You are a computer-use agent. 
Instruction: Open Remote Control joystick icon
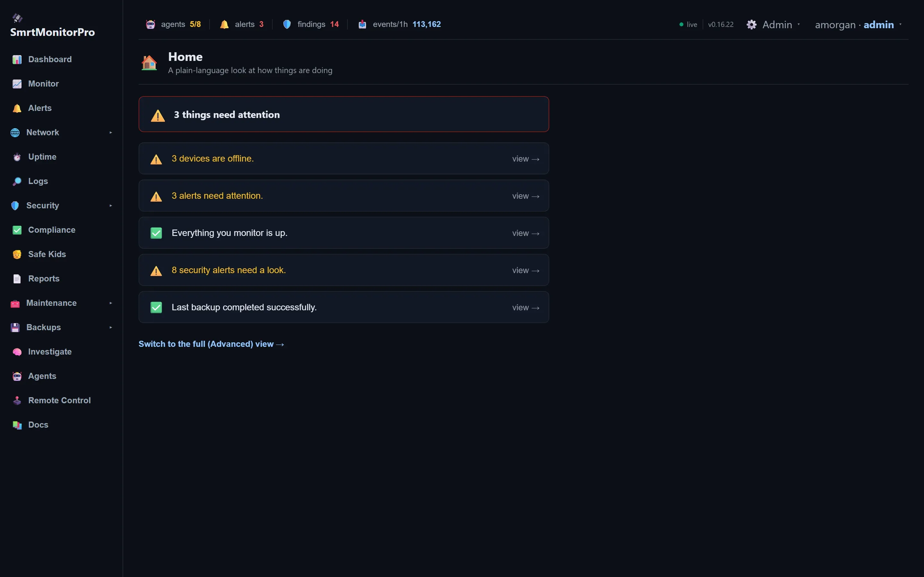point(17,401)
